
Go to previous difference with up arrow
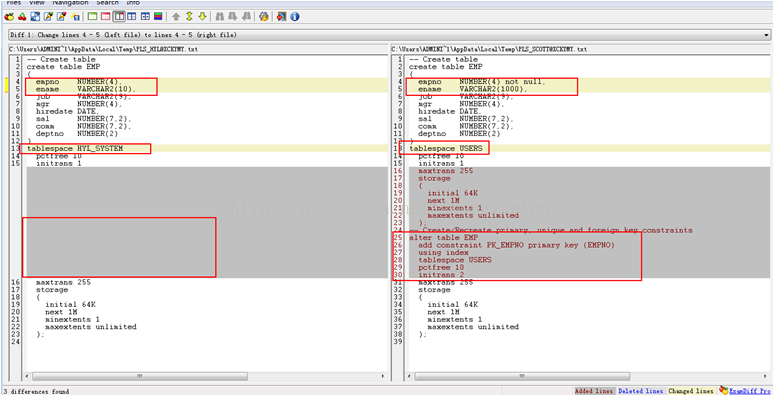pos(176,17)
